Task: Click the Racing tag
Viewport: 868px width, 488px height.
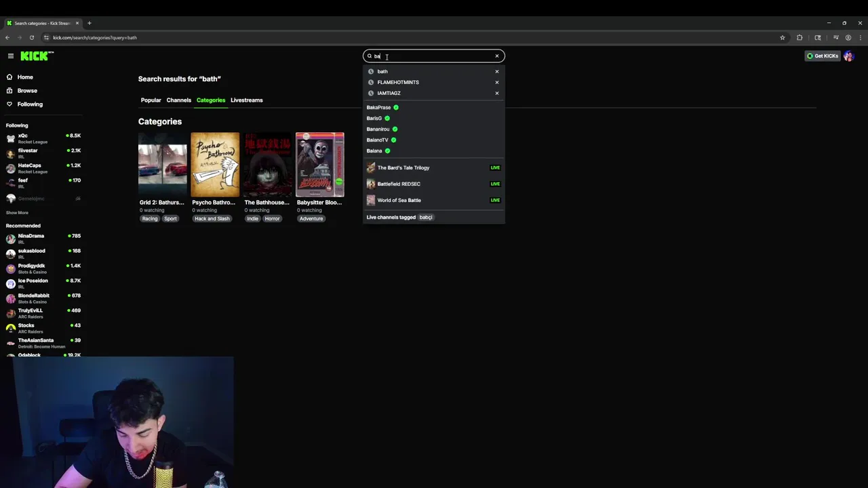Action: pos(150,219)
